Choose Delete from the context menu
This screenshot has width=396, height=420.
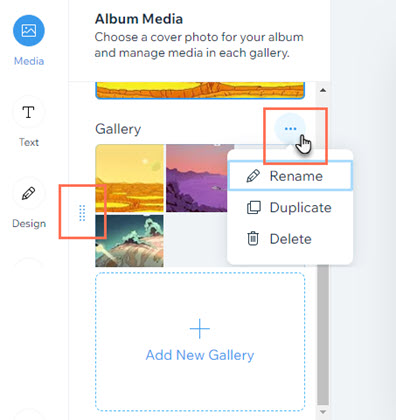(x=290, y=239)
